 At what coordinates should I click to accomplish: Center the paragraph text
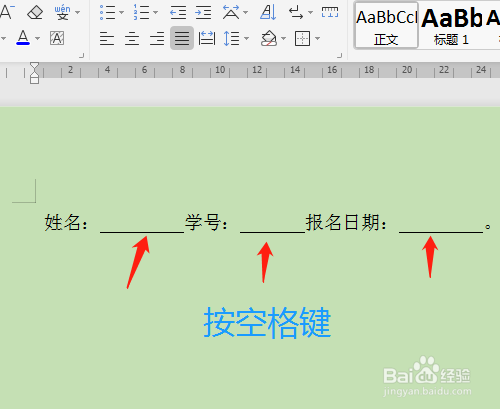[132, 38]
